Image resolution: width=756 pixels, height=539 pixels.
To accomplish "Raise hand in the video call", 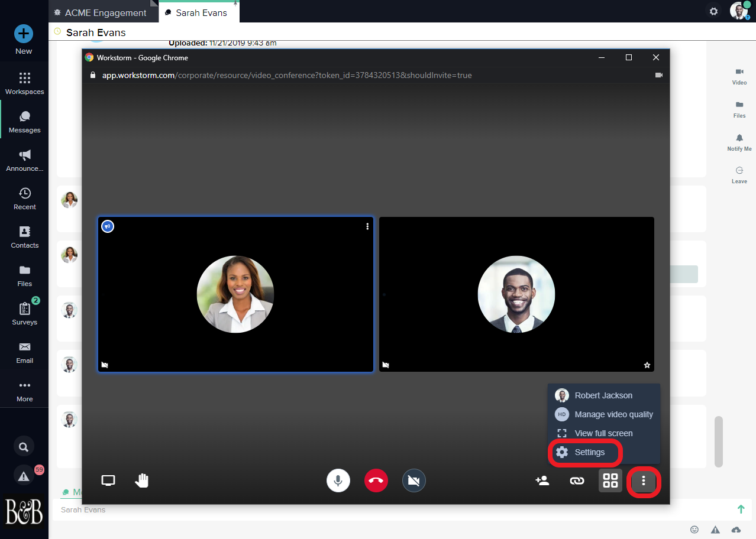I will coord(142,480).
